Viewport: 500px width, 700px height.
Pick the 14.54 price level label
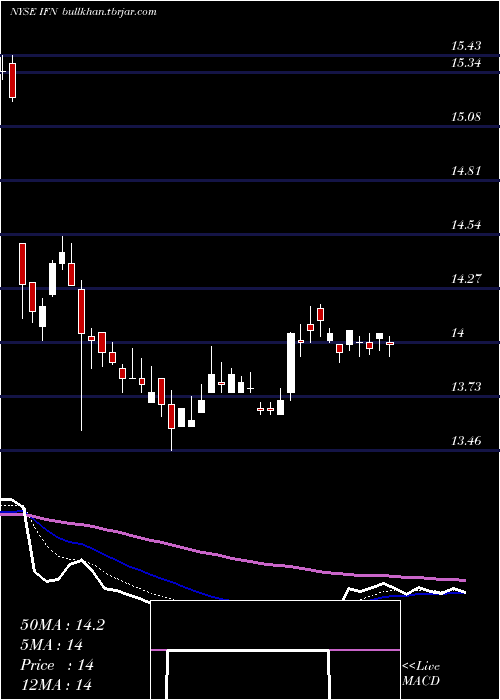coord(466,225)
